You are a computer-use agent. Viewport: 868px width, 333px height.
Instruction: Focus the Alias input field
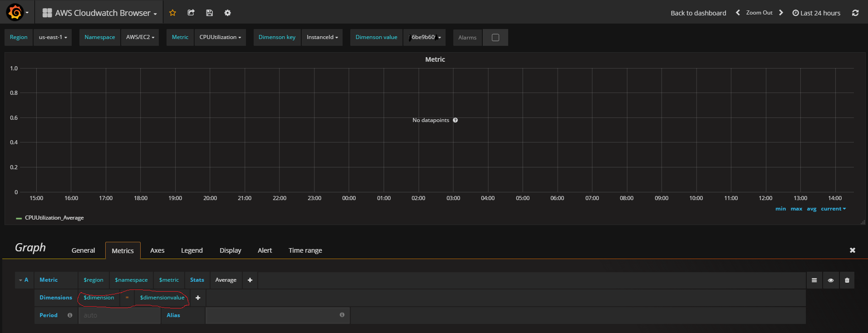[277, 315]
